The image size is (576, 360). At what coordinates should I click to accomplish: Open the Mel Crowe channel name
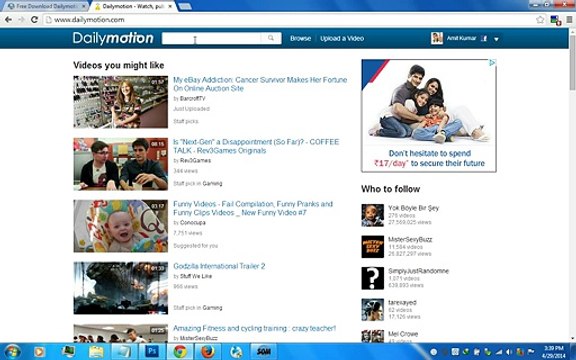click(403, 334)
